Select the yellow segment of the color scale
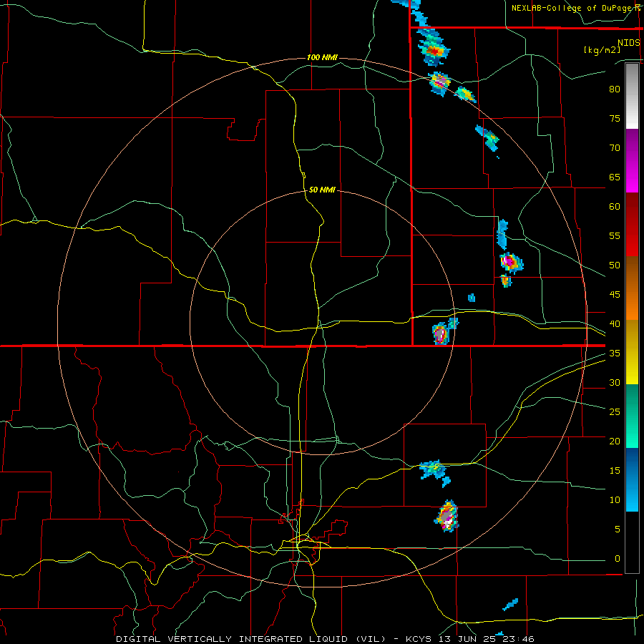The width and height of the screenshot is (644, 644). 632,352
